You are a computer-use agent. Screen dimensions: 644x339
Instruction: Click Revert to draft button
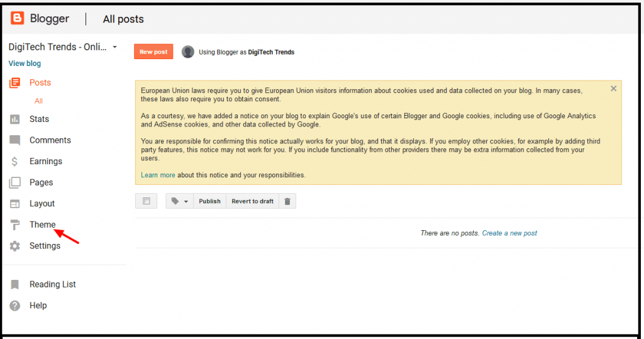[x=253, y=201]
